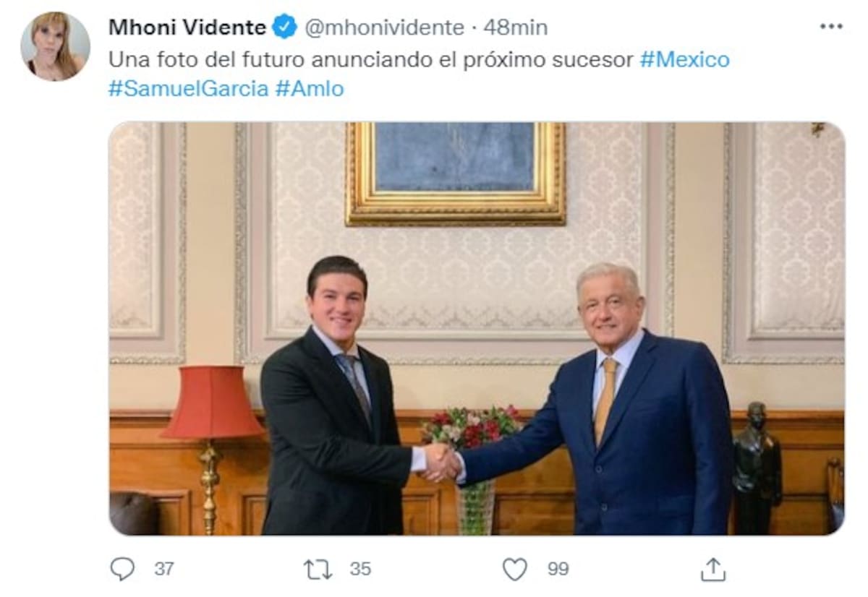
Task: Click the 48min timestamp
Action: (x=515, y=27)
